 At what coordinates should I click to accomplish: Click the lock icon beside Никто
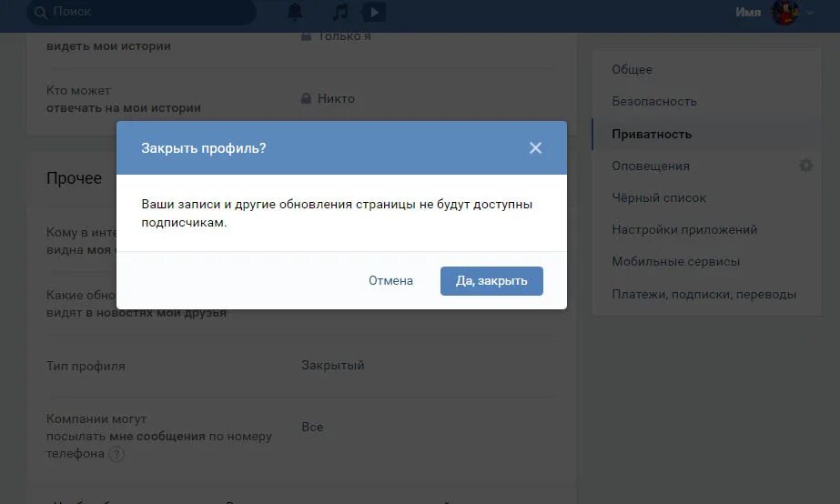306,98
